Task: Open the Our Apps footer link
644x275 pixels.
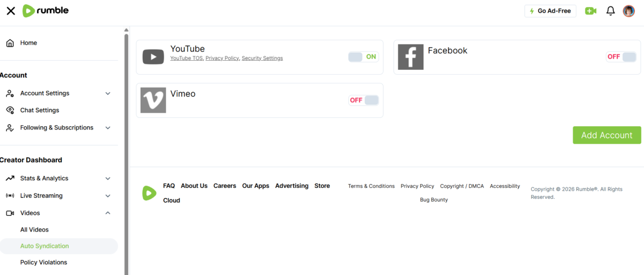Action: tap(255, 186)
